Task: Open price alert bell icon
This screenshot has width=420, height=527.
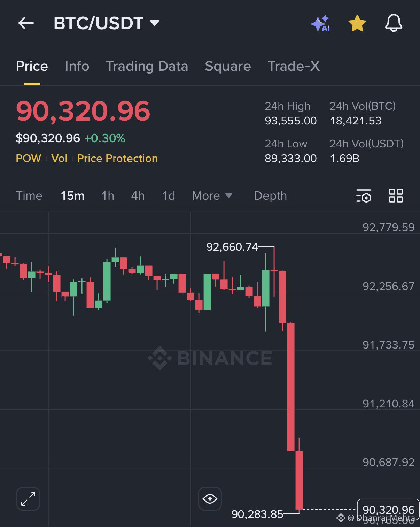Action: tap(394, 23)
